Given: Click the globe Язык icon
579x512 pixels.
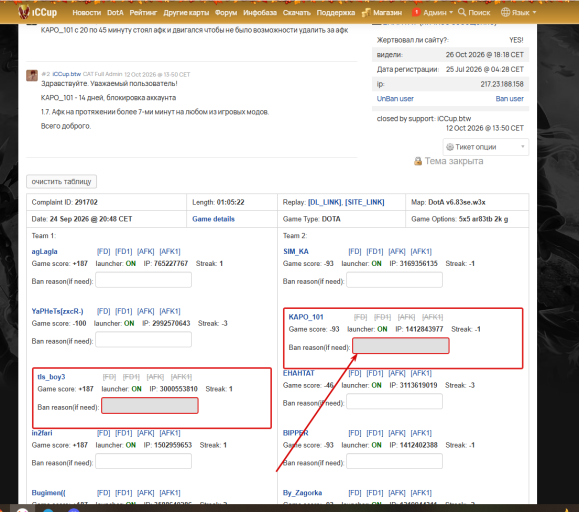Looking at the screenshot, I should coord(505,12).
